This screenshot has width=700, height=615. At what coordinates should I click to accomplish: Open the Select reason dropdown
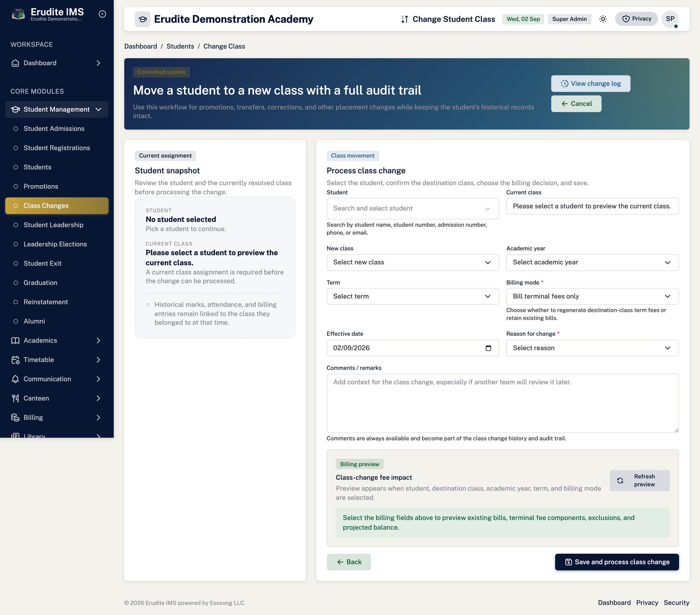click(x=592, y=348)
